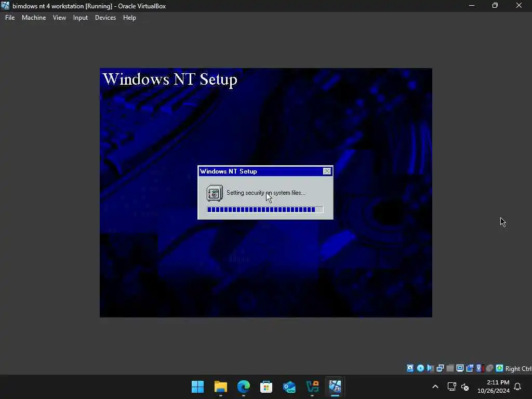Open the File menu
Image resolution: width=532 pixels, height=399 pixels.
click(10, 18)
